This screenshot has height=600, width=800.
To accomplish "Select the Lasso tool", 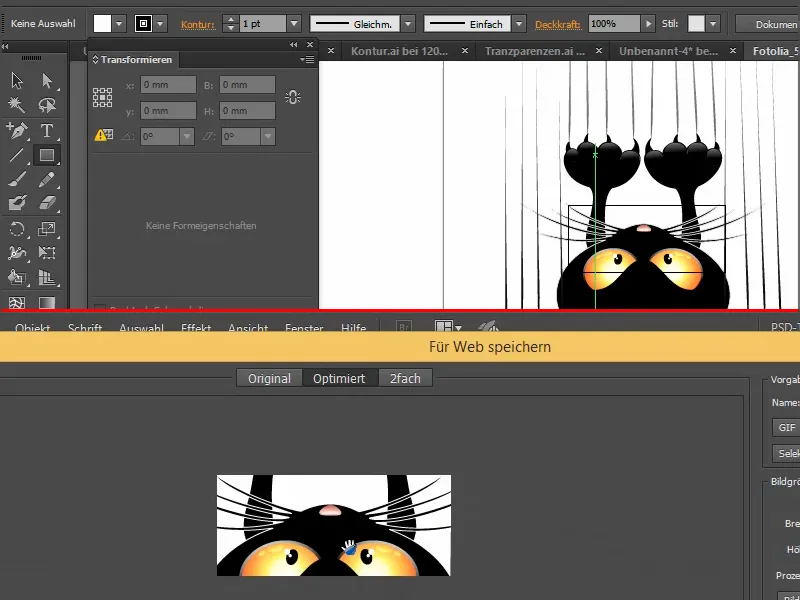I will tap(47, 105).
